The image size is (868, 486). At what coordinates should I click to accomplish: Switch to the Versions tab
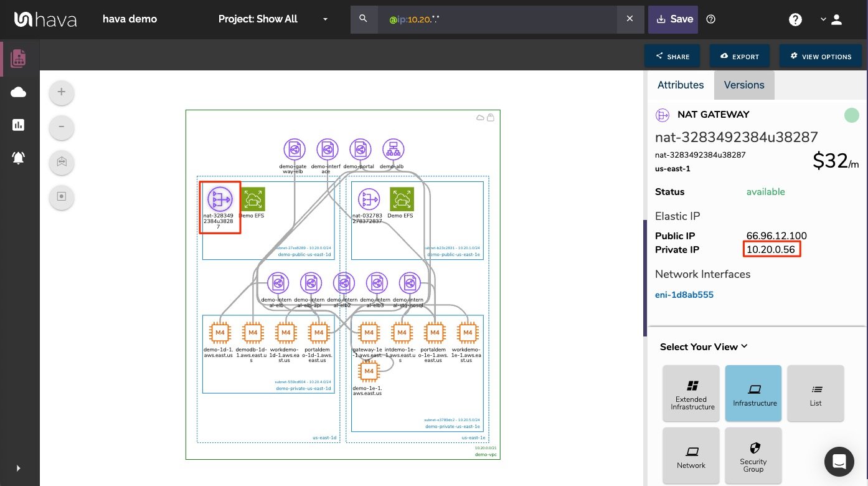(x=744, y=85)
